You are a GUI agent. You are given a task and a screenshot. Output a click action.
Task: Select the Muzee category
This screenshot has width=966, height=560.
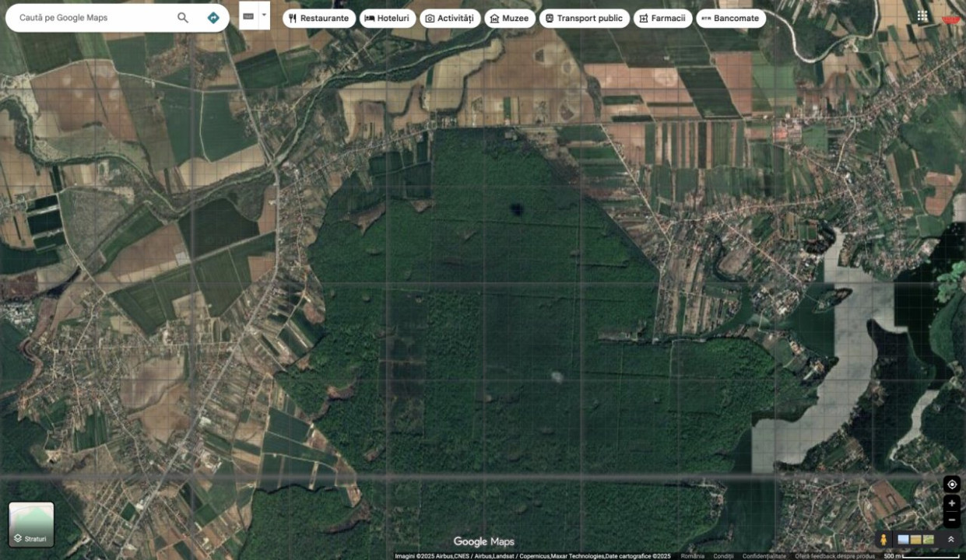(509, 17)
